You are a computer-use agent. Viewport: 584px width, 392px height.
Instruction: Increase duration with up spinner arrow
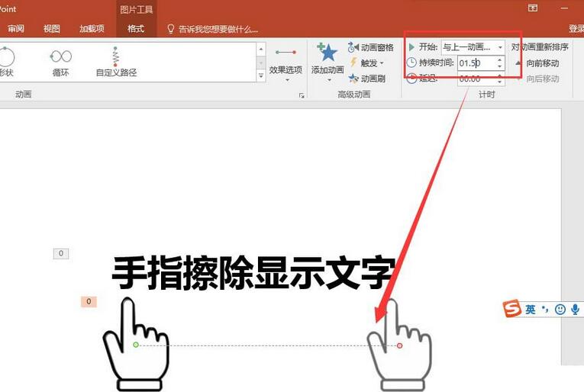500,59
